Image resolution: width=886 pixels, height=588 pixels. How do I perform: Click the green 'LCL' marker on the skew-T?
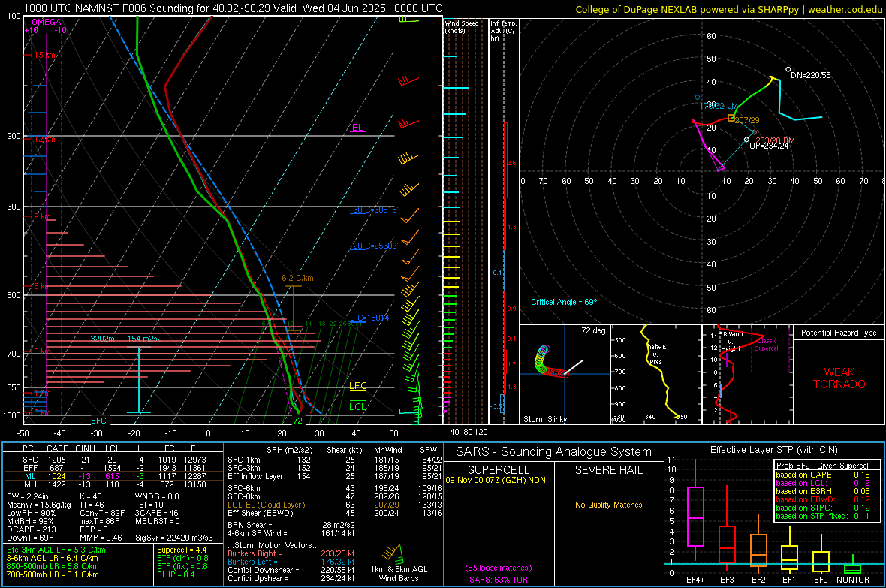click(x=357, y=406)
